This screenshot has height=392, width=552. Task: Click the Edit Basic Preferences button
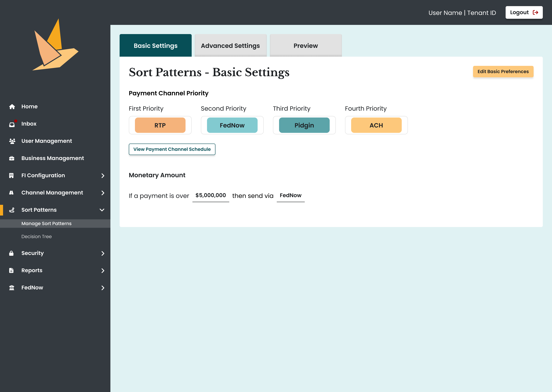point(503,71)
